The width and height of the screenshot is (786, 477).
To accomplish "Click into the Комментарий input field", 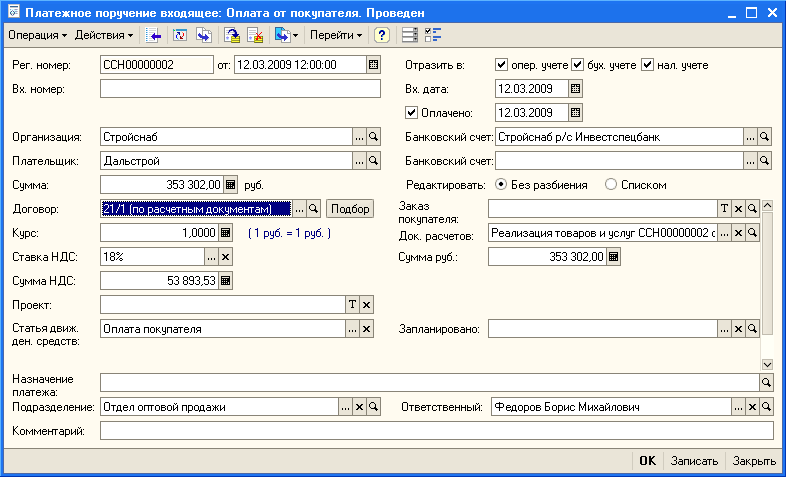I will [x=437, y=431].
